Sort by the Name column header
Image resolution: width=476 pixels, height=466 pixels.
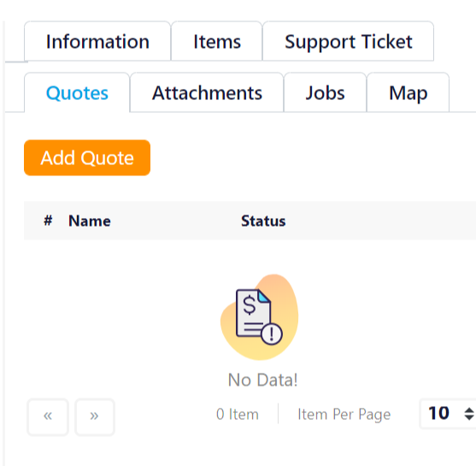point(90,221)
